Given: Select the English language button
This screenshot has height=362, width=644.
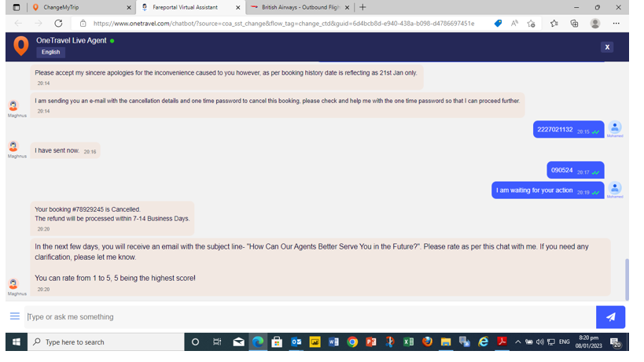Looking at the screenshot, I should pyautogui.click(x=50, y=52).
